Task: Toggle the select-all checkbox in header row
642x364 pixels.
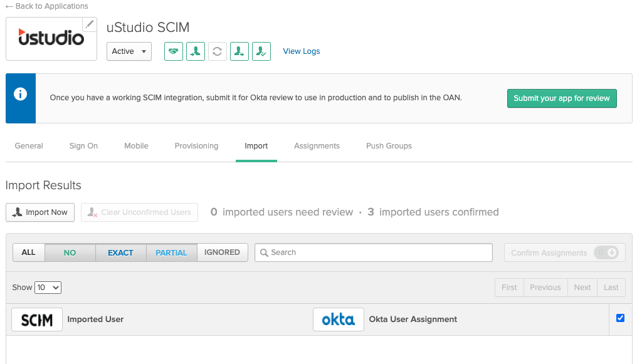Action: click(620, 318)
